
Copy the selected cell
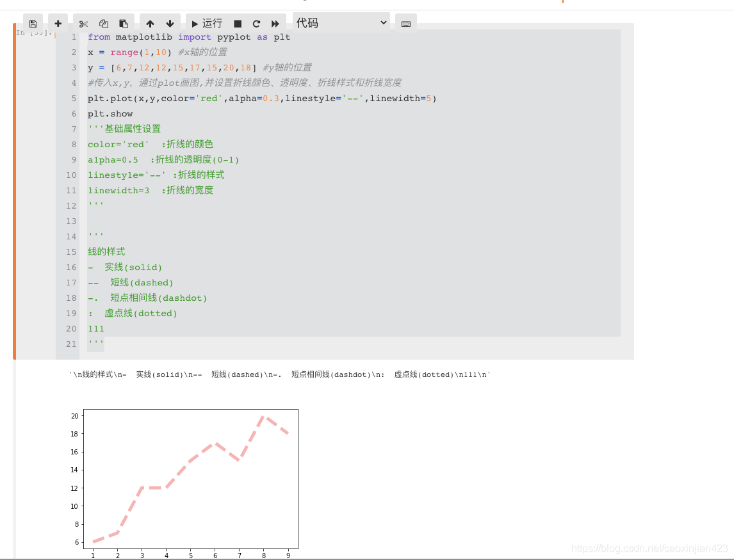point(104,24)
